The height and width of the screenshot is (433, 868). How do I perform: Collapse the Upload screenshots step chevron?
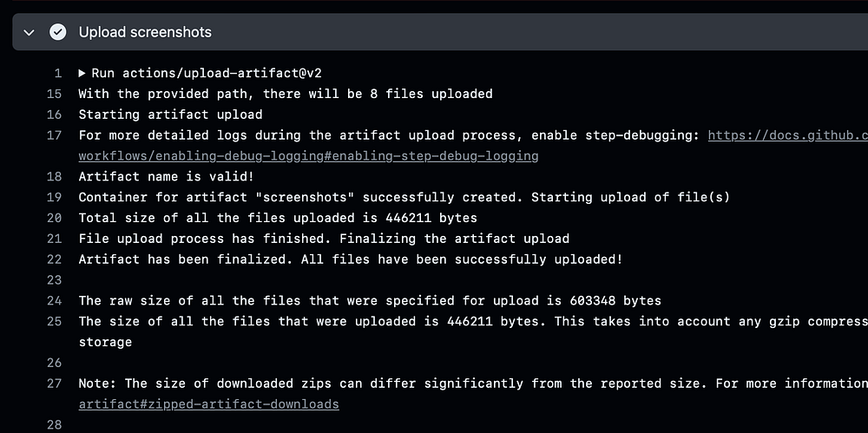29,32
